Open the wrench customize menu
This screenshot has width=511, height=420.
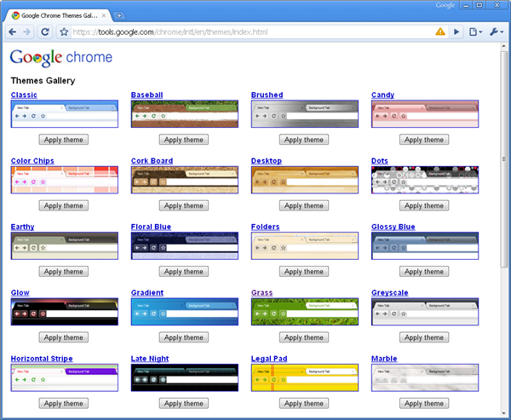[497, 32]
